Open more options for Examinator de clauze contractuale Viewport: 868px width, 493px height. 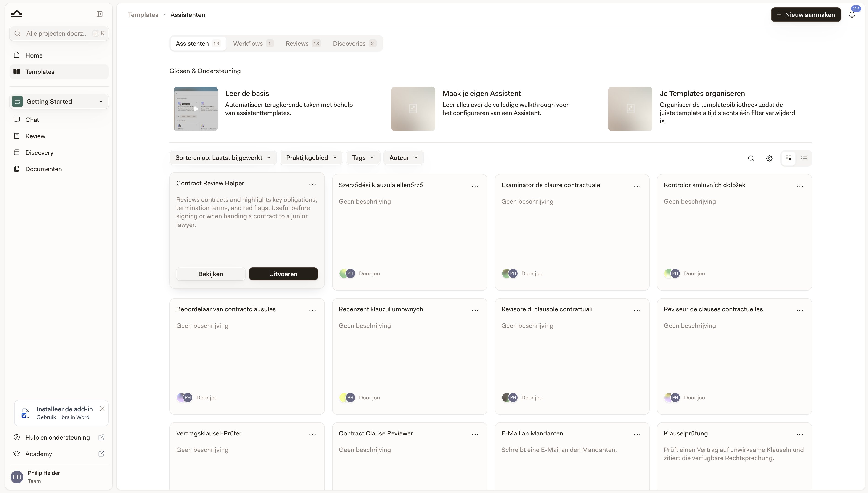click(x=637, y=186)
